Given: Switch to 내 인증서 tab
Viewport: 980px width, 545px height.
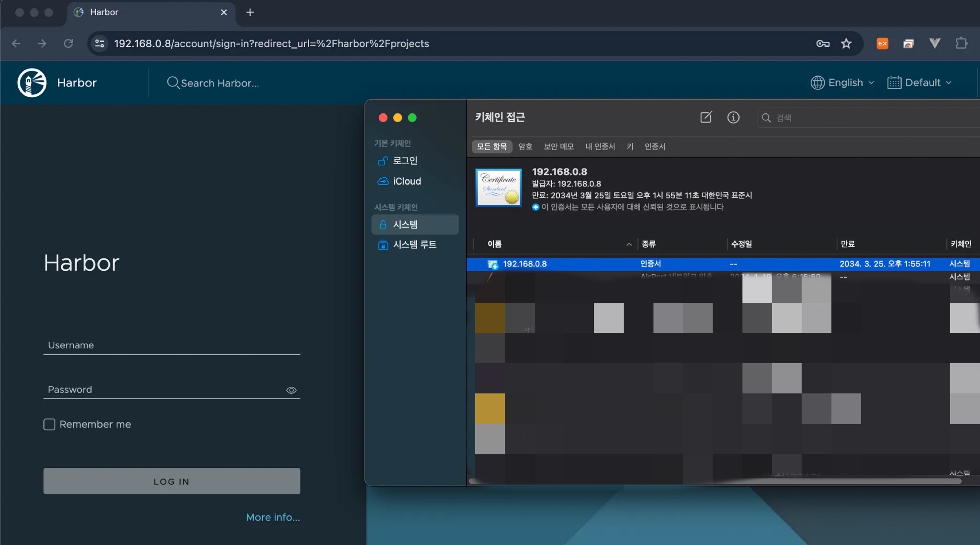Looking at the screenshot, I should [600, 146].
